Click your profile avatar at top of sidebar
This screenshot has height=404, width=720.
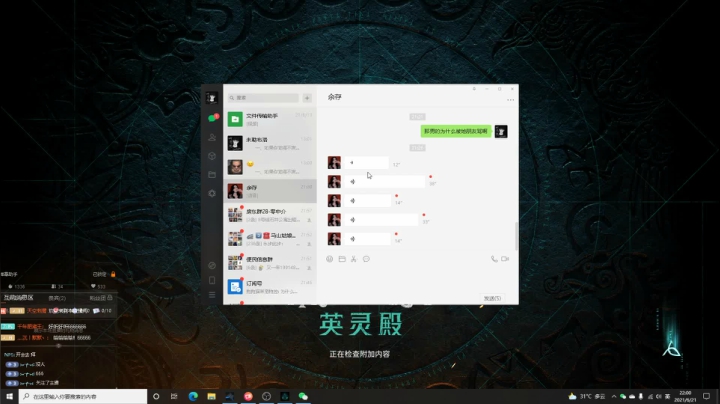pos(212,98)
